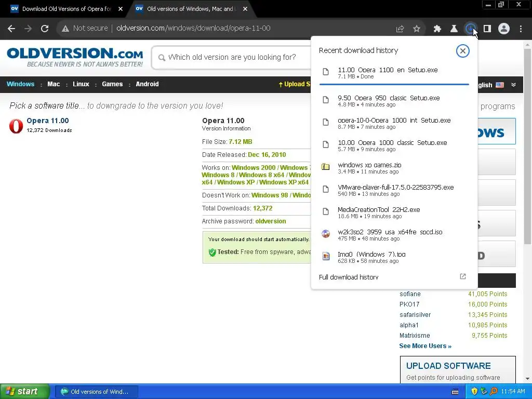Screen dimensions: 532x399
Task: Click file icon beside MediaCreationTool 22H2.exe
Action: point(326,211)
